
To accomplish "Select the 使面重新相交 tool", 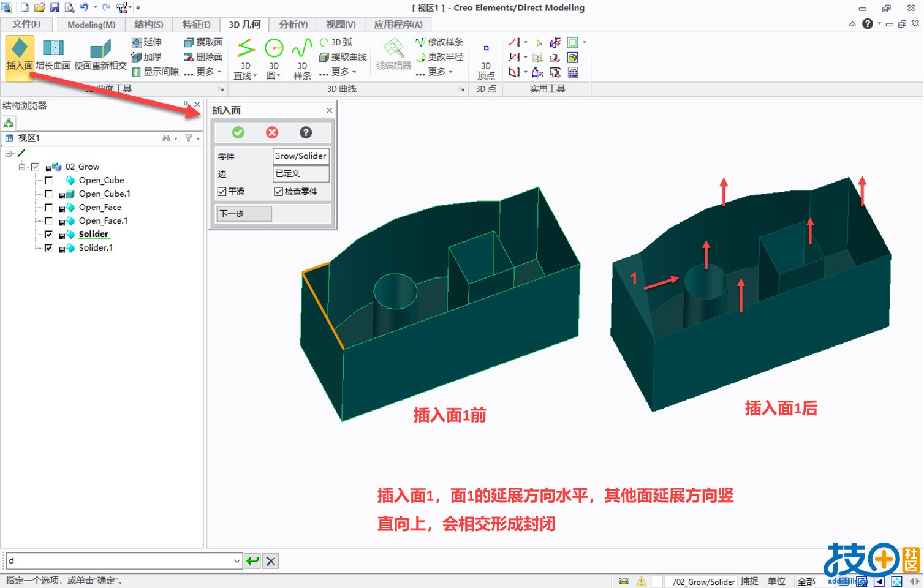I will (x=100, y=55).
